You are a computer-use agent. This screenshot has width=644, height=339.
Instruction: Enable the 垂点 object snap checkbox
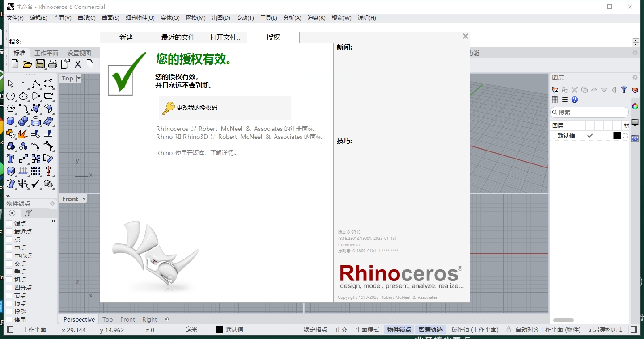[9, 271]
